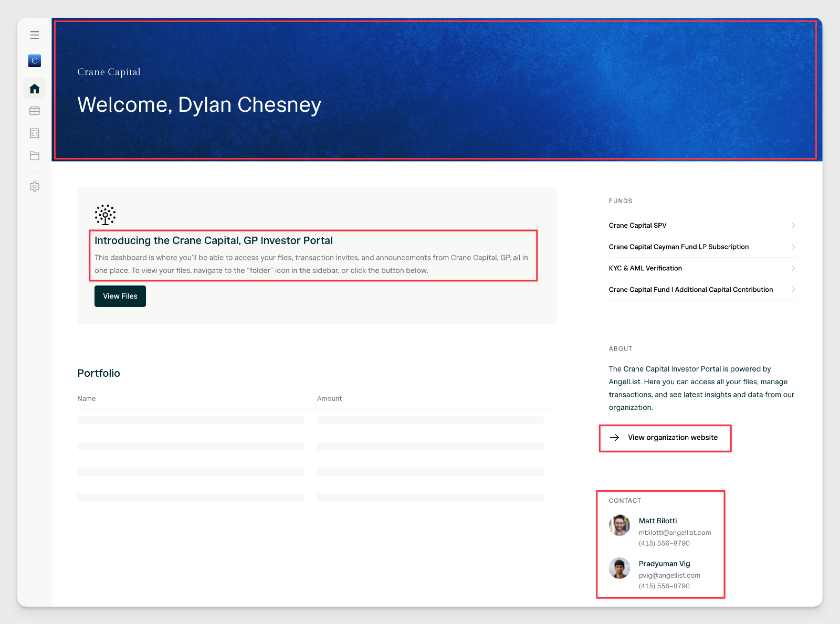Viewport: 840px width, 624px height.
Task: Click Introducing the Crane Capital, GP Investor Portal heading
Action: pyautogui.click(x=214, y=240)
